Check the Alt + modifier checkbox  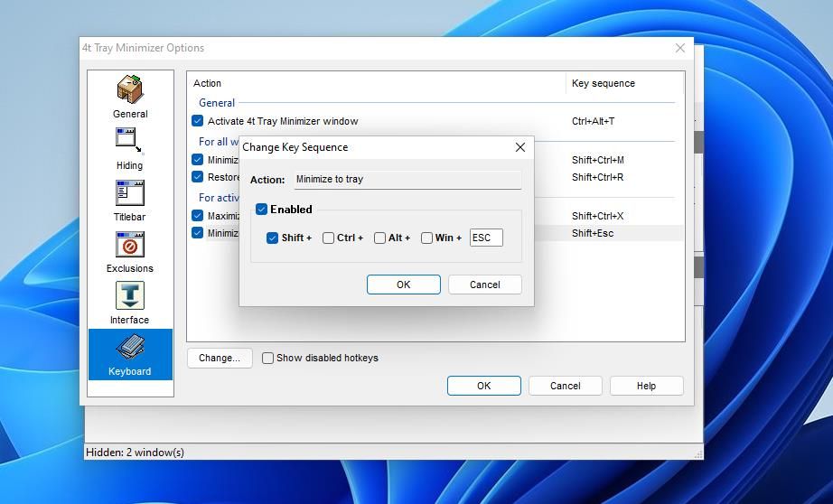click(380, 238)
